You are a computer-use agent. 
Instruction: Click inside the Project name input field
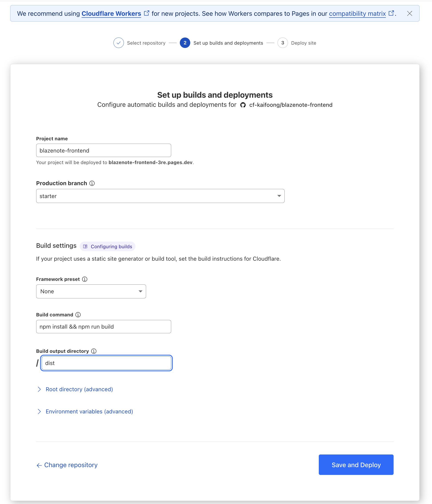[x=103, y=150]
